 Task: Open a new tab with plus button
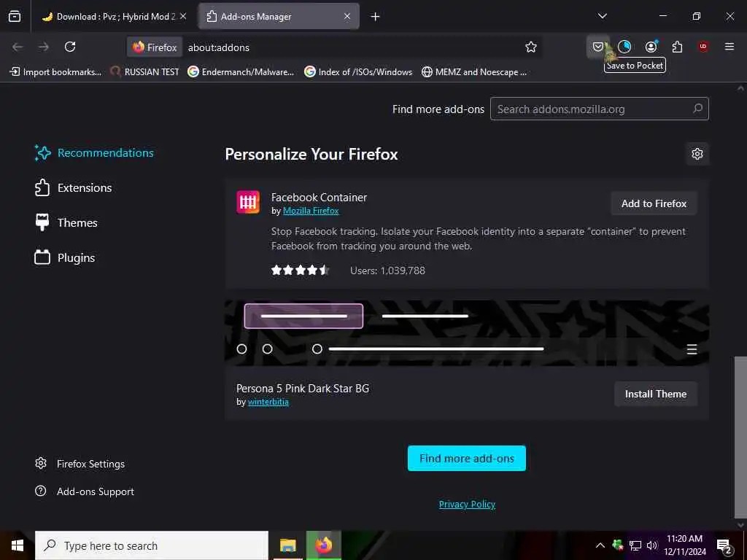(x=375, y=17)
